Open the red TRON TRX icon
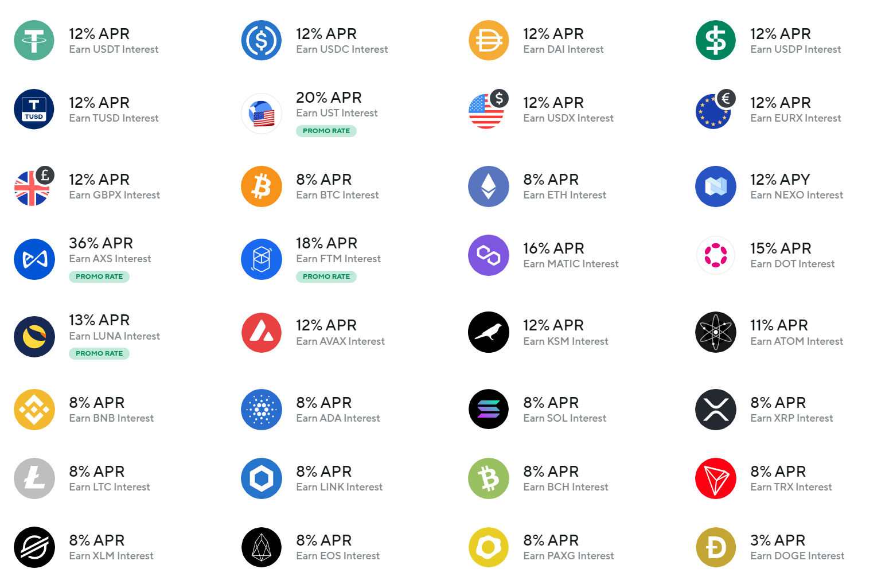Viewport: 893px width, 588px height. 716,478
